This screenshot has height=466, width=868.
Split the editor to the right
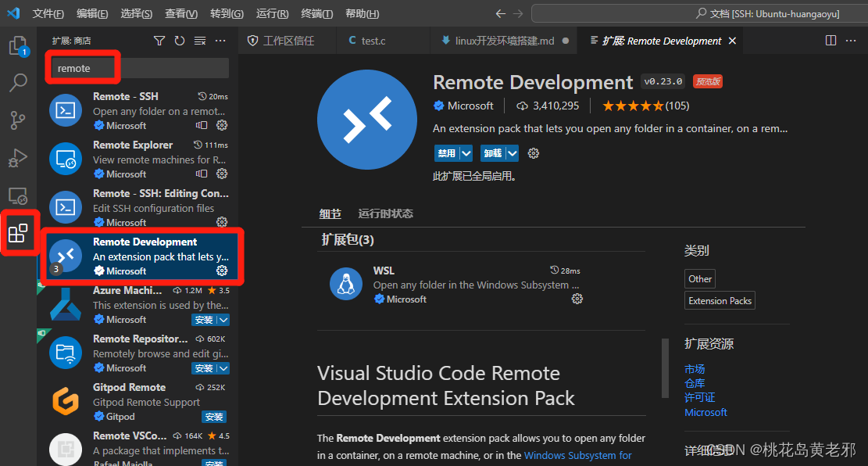[830, 41]
